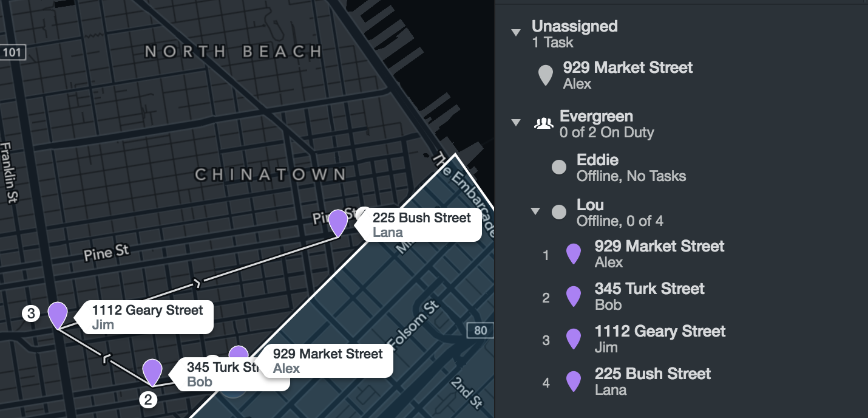Click the 929 Market Street map pin
The image size is (868, 418).
pos(239,354)
